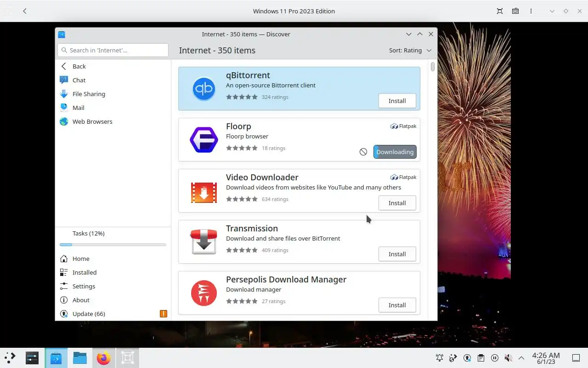Open the Home page

113,259
